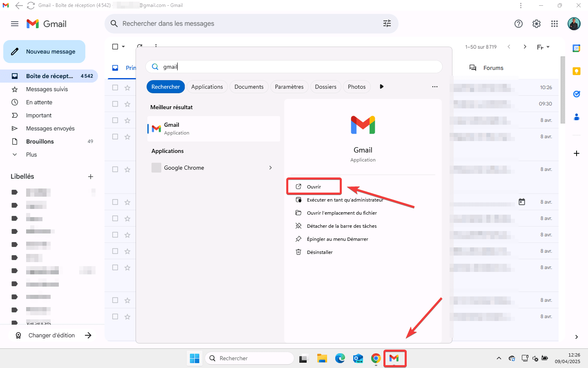588x368 pixels.
Task: Click the Gmail logo in the header
Action: 47,24
